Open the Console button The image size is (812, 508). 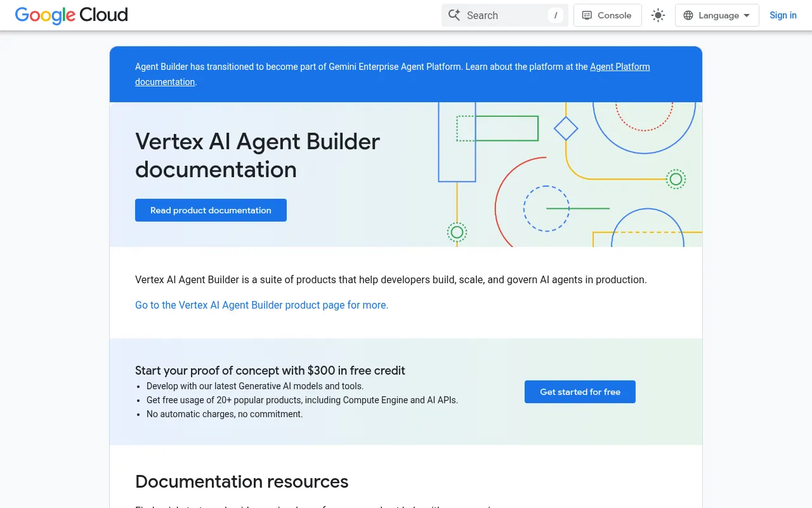tap(608, 15)
